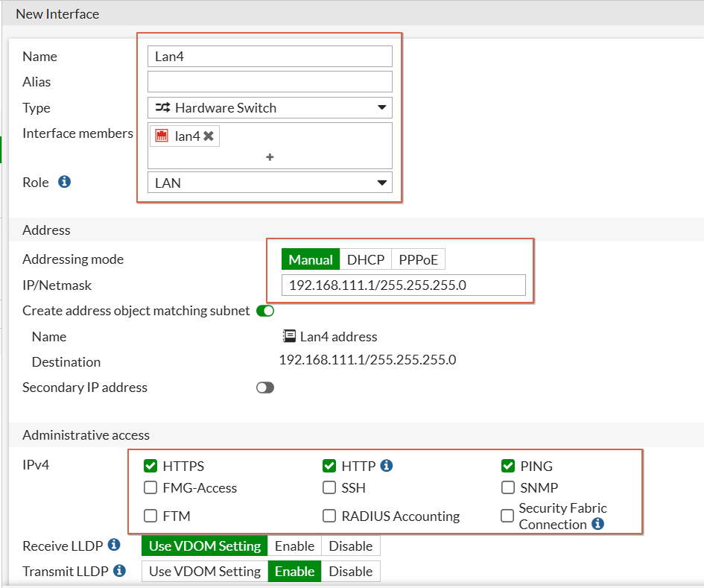The image size is (704, 588).
Task: Click the Role info icon
Action: [x=64, y=182]
